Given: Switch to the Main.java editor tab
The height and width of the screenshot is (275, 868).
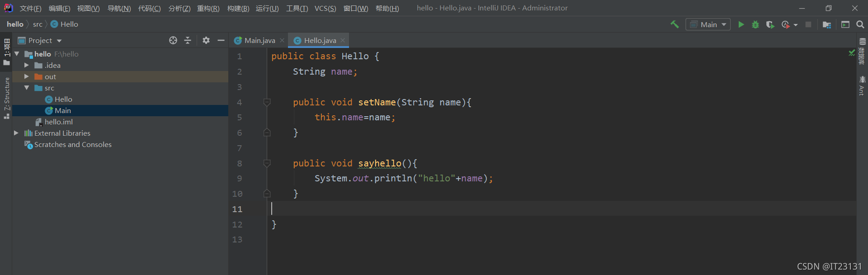Looking at the screenshot, I should coord(259,40).
